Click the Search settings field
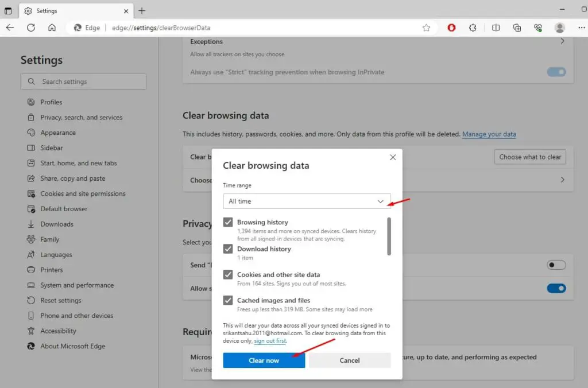The height and width of the screenshot is (388, 588). 83,82
